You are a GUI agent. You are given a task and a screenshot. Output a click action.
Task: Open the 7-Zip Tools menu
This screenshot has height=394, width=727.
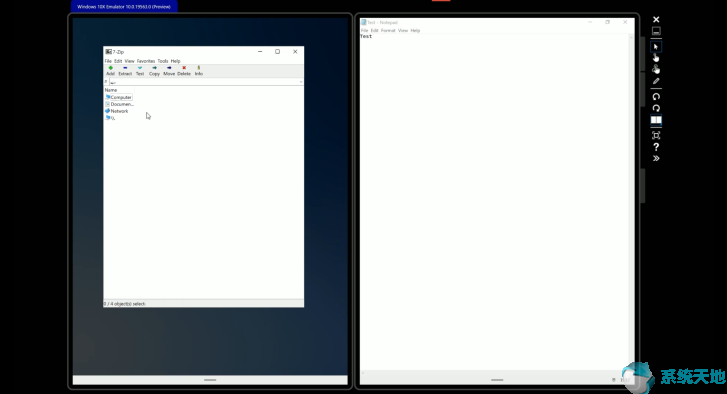coord(163,61)
